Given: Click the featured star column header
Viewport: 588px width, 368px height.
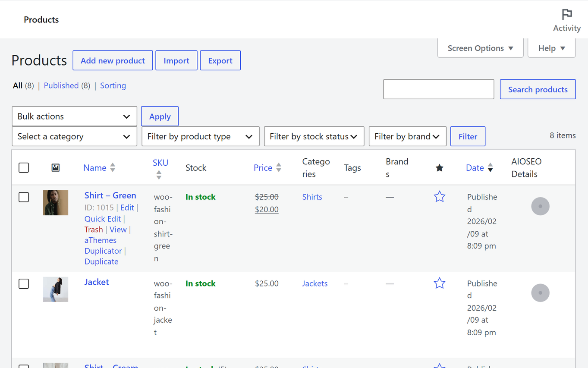Looking at the screenshot, I should coord(439,168).
